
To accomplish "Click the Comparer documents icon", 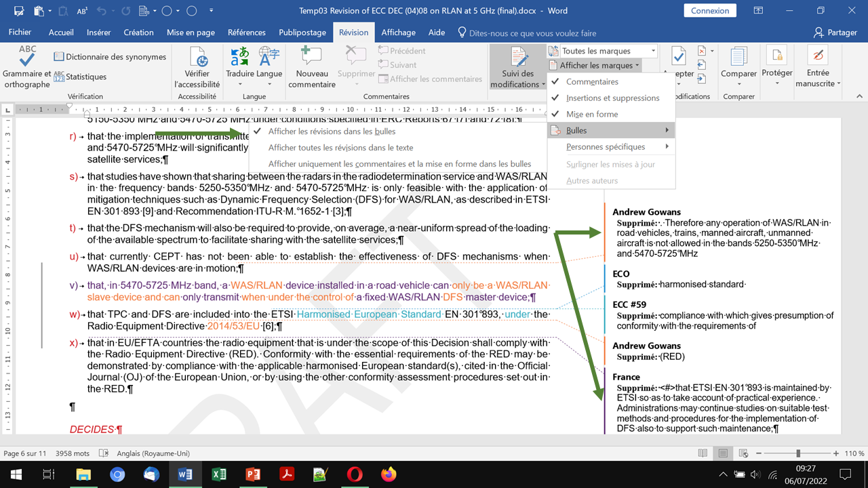I will [x=738, y=57].
